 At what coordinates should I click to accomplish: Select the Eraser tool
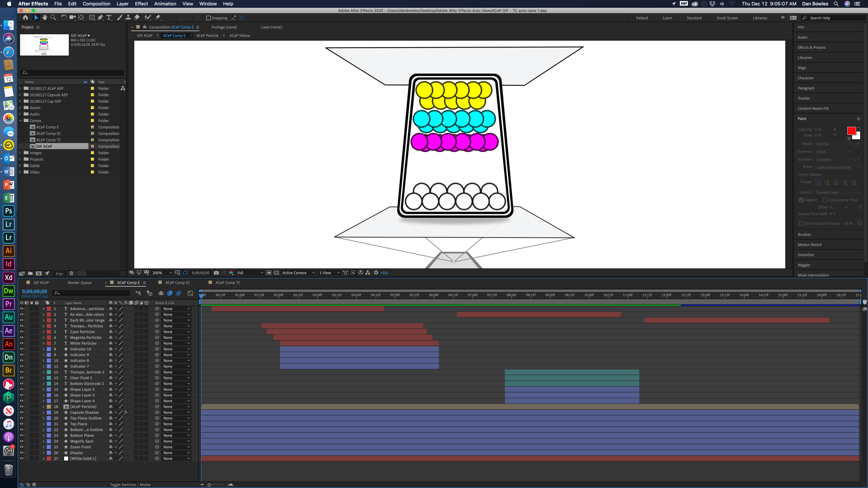(x=136, y=17)
